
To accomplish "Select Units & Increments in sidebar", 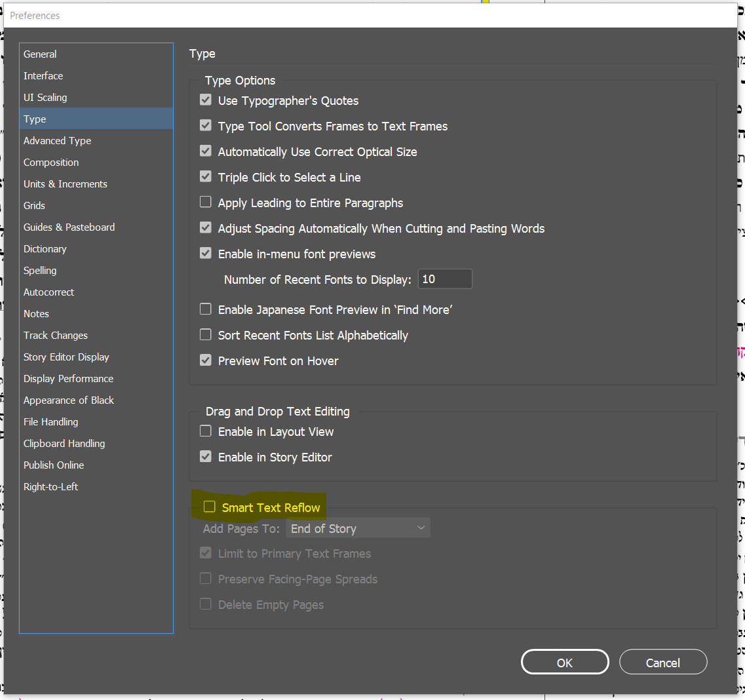I will click(66, 184).
